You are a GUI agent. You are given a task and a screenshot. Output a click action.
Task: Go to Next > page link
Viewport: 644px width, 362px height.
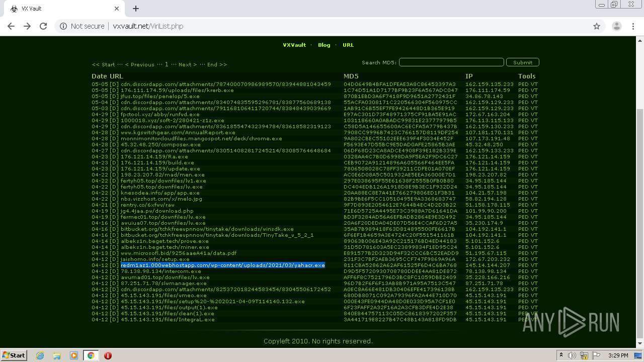(x=188, y=64)
